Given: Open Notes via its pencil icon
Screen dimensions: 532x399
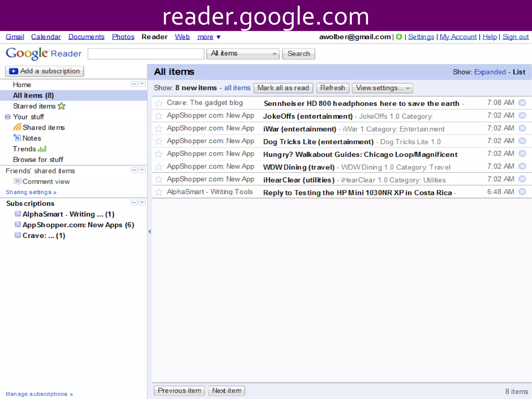Looking at the screenshot, I should (x=17, y=137).
